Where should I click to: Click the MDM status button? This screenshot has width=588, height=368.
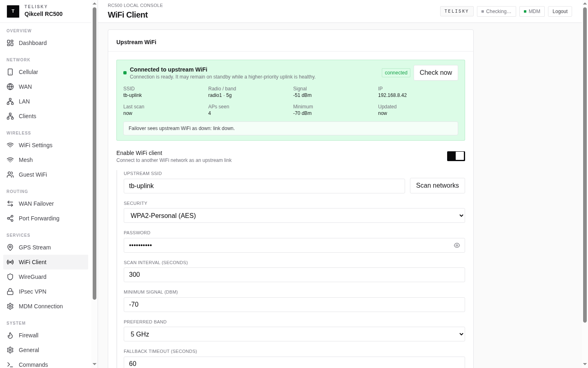pos(532,11)
